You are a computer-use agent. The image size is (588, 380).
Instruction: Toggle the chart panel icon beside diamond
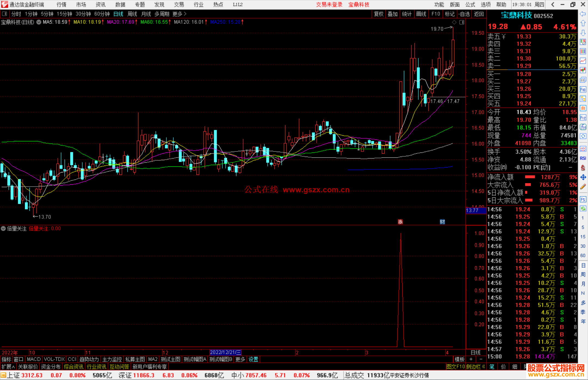[462, 22]
